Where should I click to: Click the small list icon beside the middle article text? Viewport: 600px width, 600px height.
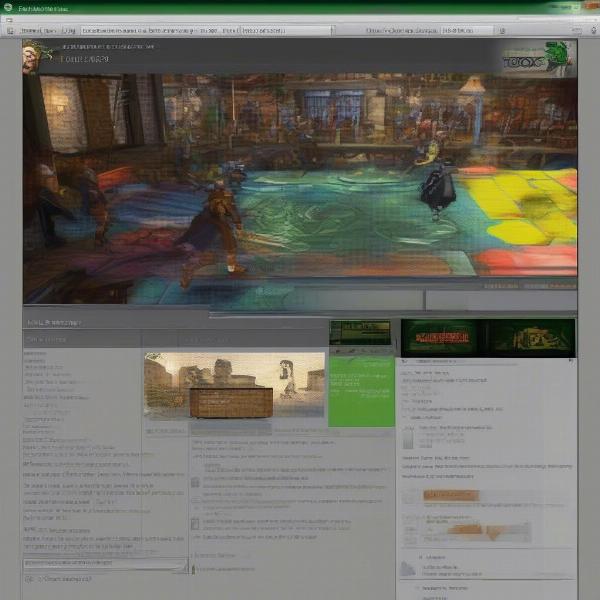pyautogui.click(x=195, y=482)
